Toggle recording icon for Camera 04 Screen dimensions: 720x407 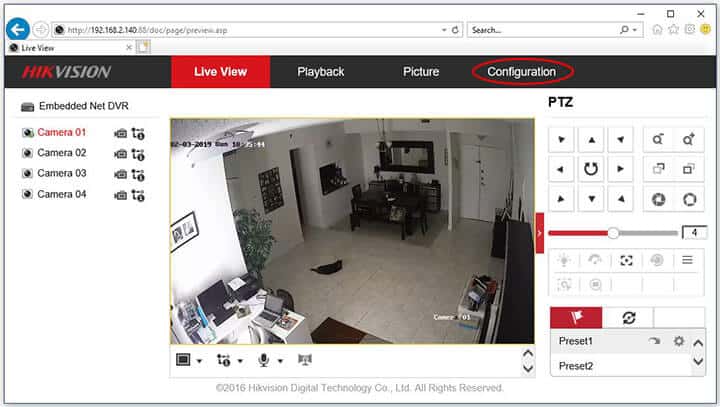pos(120,194)
